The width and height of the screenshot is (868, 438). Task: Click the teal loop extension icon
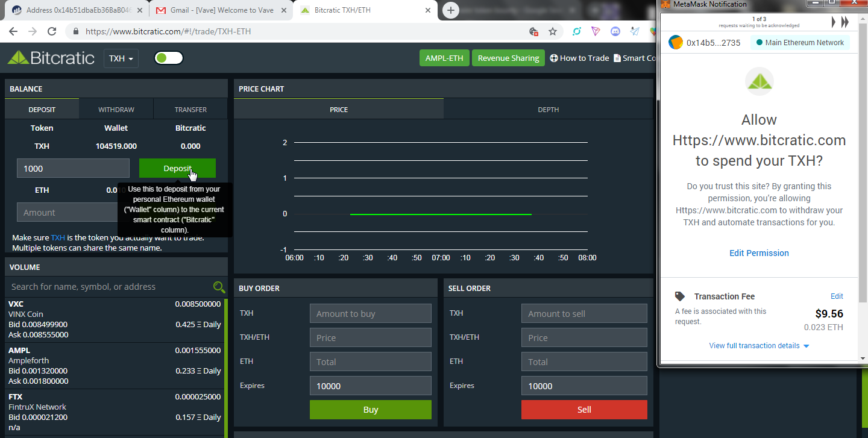point(577,31)
